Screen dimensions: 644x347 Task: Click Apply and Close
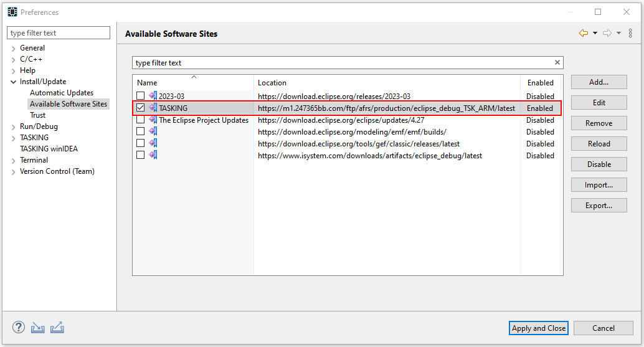click(539, 328)
